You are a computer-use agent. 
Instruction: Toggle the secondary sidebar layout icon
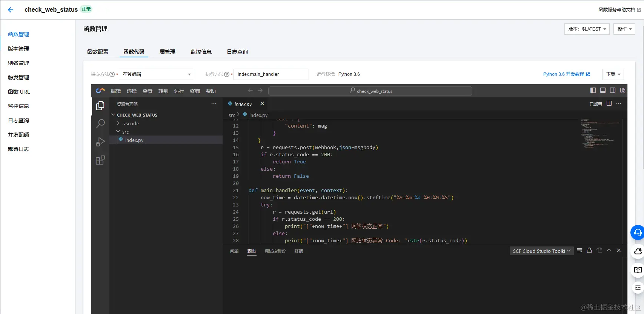click(x=613, y=90)
